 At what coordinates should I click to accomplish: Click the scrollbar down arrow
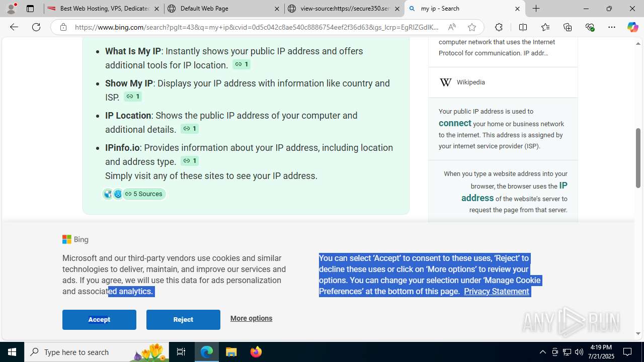tap(638, 333)
